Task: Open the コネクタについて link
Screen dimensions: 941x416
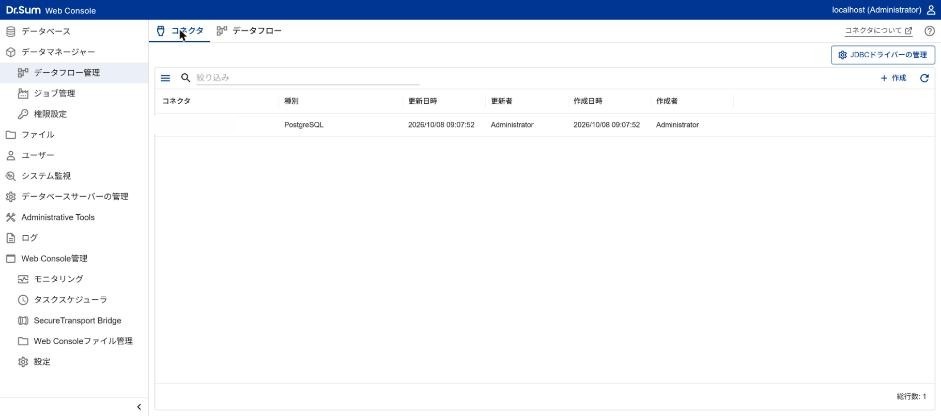Action: tap(878, 31)
